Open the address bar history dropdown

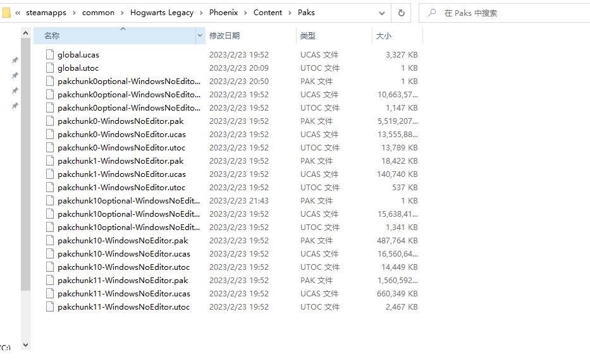click(382, 13)
